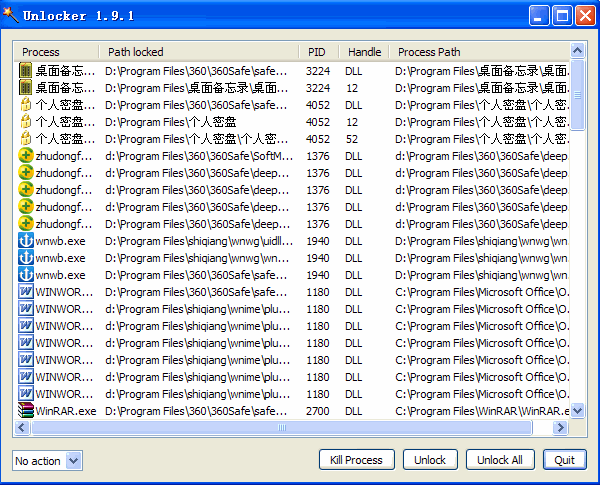Click the horizontal scrollbar thumb
Viewport: 600px width, 485px height.
click(x=282, y=427)
